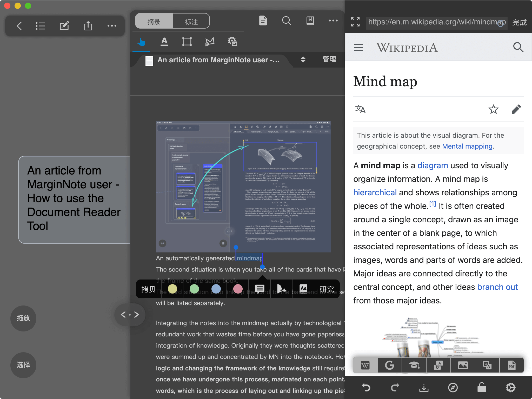The height and width of the screenshot is (399, 532).
Task: Toggle the 拖放 drag mode button
Action: [x=23, y=318]
